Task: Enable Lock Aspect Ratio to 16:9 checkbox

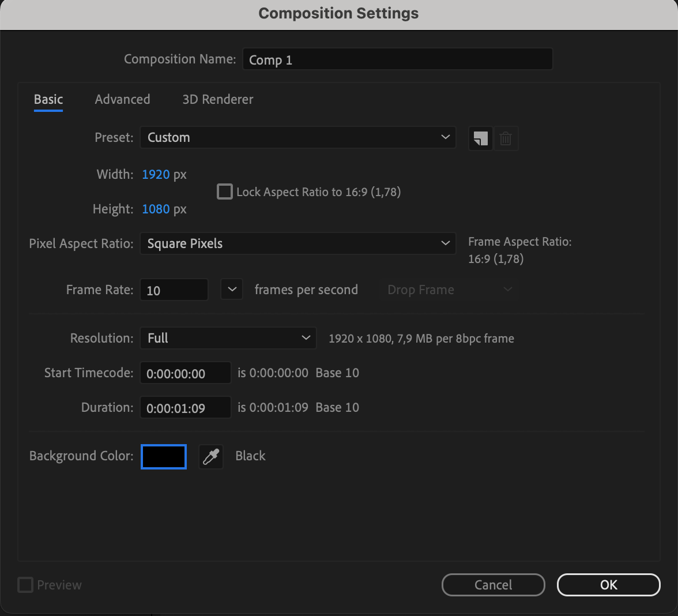Action: tap(224, 191)
